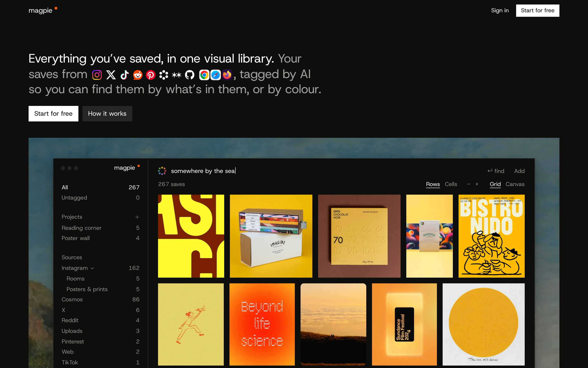Viewport: 588px width, 368px height.
Task: Click the find action in the search bar
Action: point(496,171)
